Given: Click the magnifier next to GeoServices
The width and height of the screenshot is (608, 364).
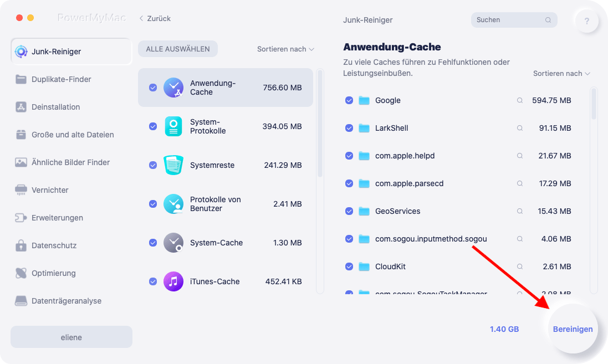Looking at the screenshot, I should pyautogui.click(x=519, y=211).
